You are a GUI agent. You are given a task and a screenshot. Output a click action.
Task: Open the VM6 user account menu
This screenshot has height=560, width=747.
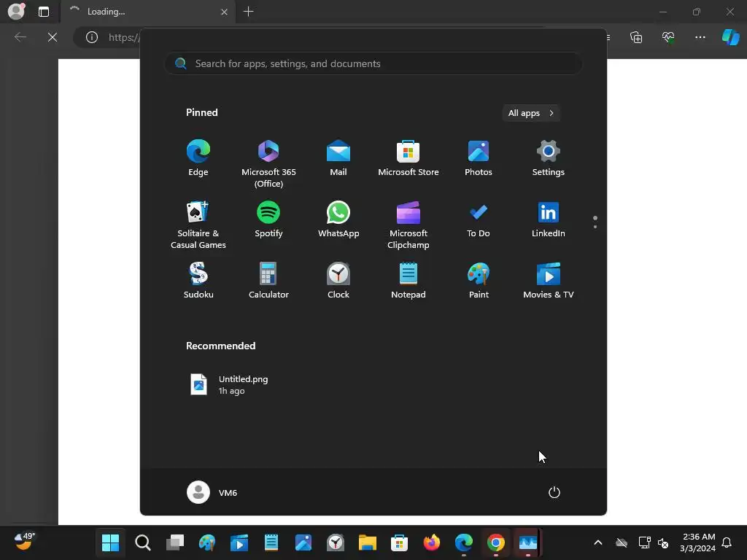pyautogui.click(x=212, y=492)
